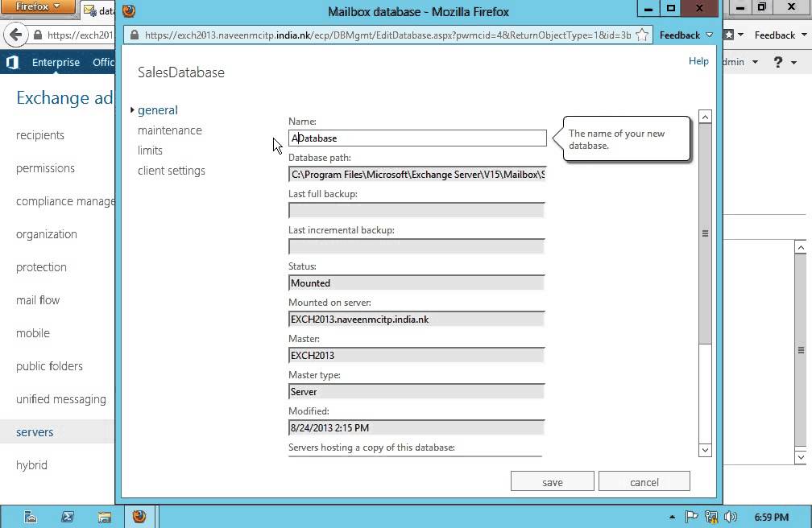Open Server Manager from taskbar
812x528 pixels.
tap(31, 517)
